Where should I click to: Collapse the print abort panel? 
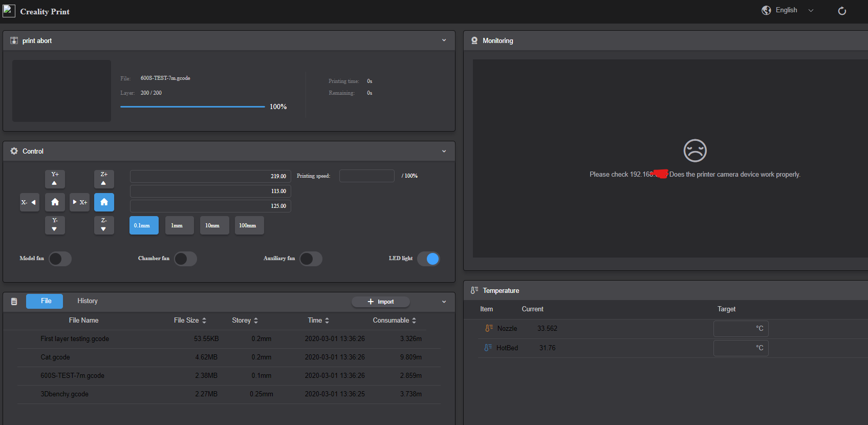pyautogui.click(x=444, y=40)
